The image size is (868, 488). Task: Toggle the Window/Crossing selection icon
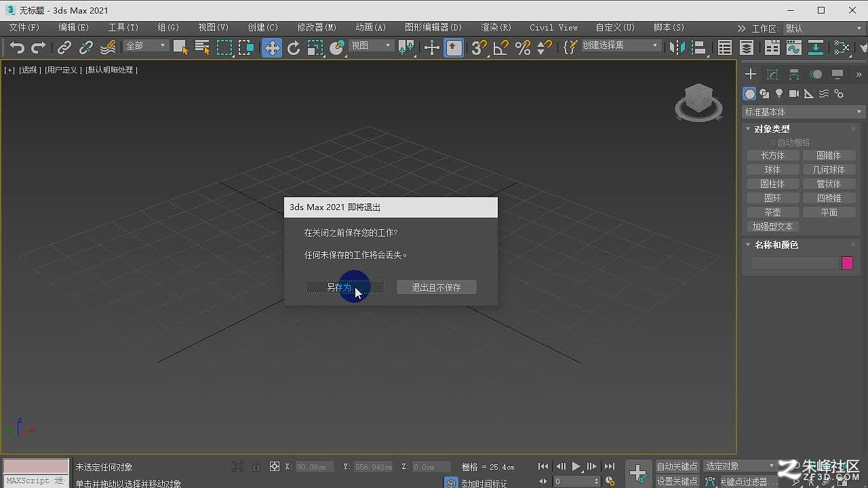click(246, 47)
